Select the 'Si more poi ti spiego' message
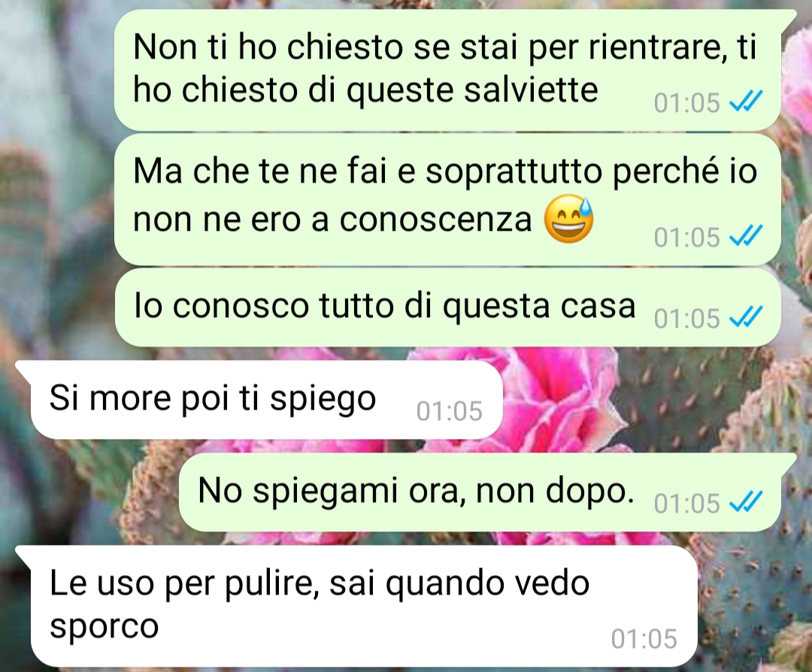Screen dimensions: 812x672 point(259,400)
